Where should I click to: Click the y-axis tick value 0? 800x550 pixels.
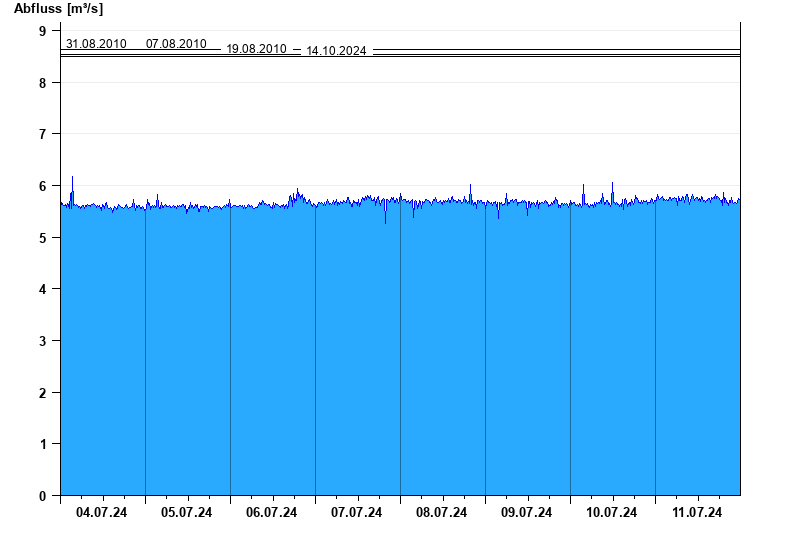pyautogui.click(x=43, y=496)
